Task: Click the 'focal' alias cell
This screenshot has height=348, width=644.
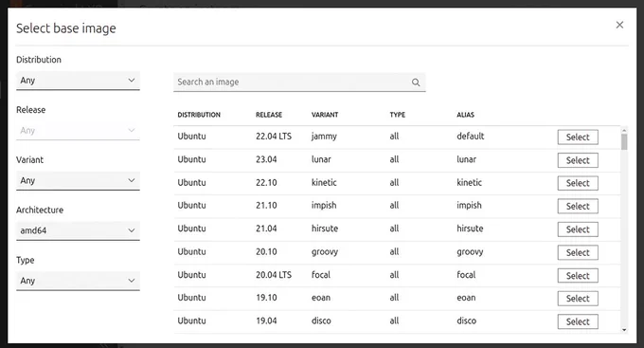Action: (x=466, y=275)
